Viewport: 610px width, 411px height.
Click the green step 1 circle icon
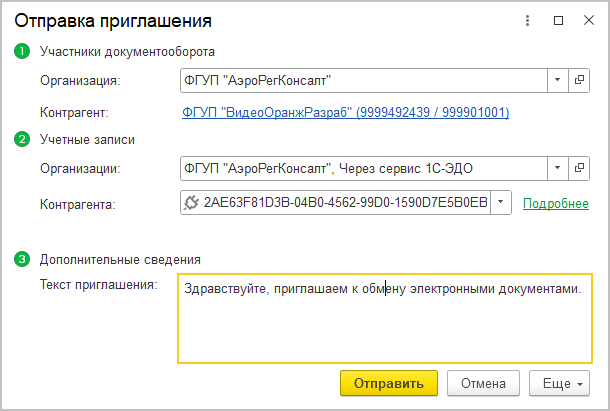pyautogui.click(x=22, y=51)
